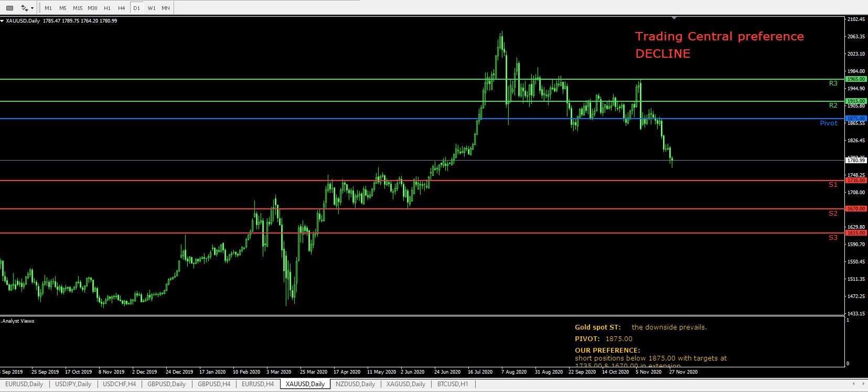868x392 pixels.
Task: Switch to W1 weekly timeframe
Action: [151, 8]
